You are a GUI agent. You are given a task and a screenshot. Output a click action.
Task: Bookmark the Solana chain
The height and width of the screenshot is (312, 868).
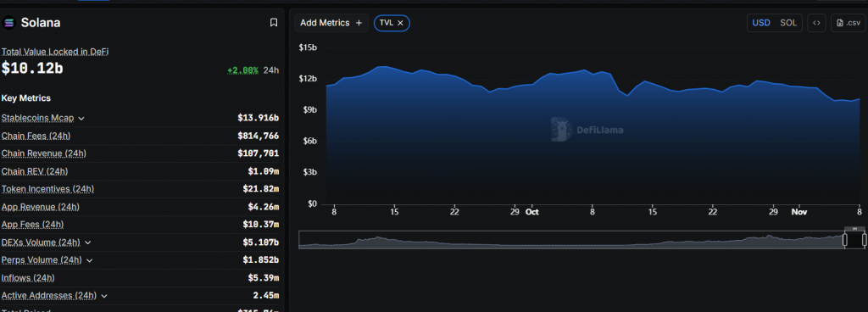pos(274,23)
